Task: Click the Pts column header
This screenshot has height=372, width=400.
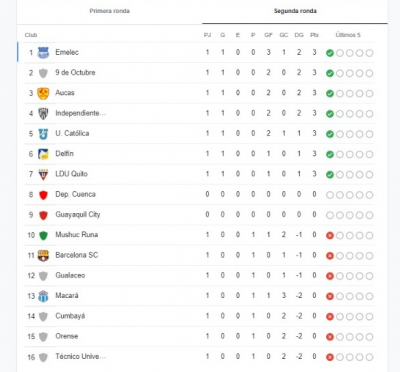Action: pyautogui.click(x=314, y=35)
